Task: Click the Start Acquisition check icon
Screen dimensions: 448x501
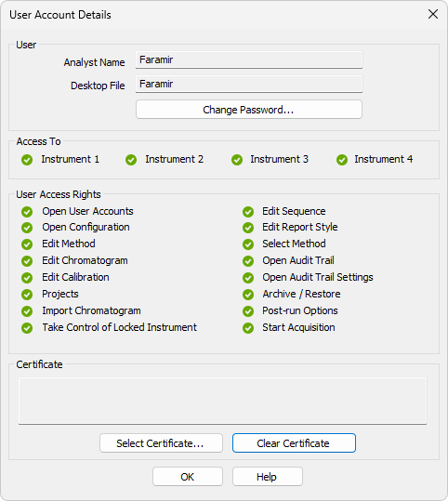Action: (248, 328)
